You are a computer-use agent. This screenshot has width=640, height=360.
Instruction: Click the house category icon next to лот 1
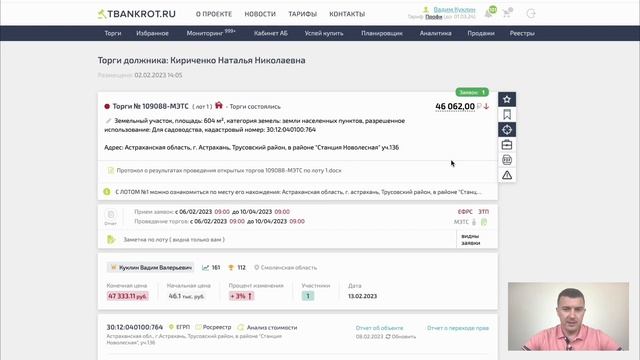[x=219, y=105]
